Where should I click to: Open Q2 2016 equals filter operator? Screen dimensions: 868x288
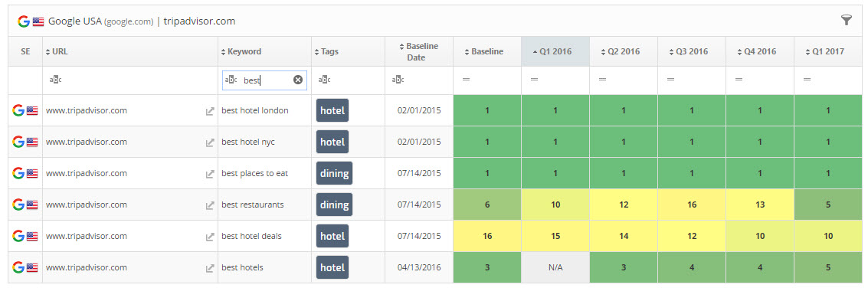pyautogui.click(x=602, y=80)
